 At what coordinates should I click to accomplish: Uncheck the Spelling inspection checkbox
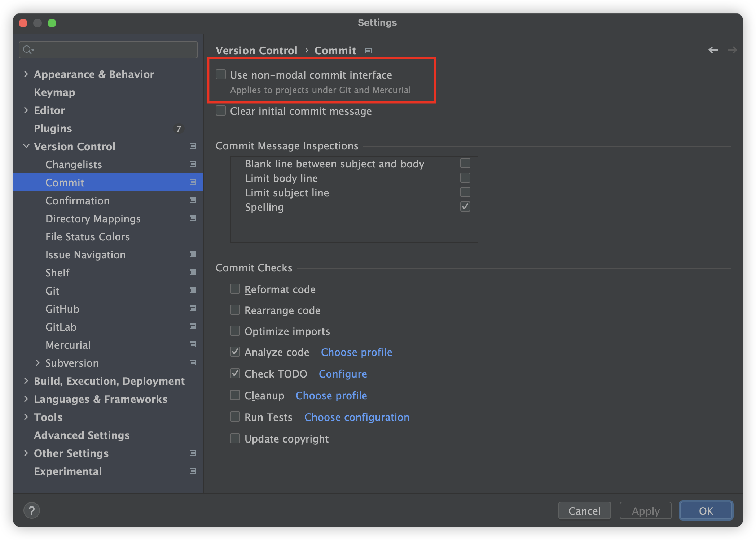click(x=465, y=207)
